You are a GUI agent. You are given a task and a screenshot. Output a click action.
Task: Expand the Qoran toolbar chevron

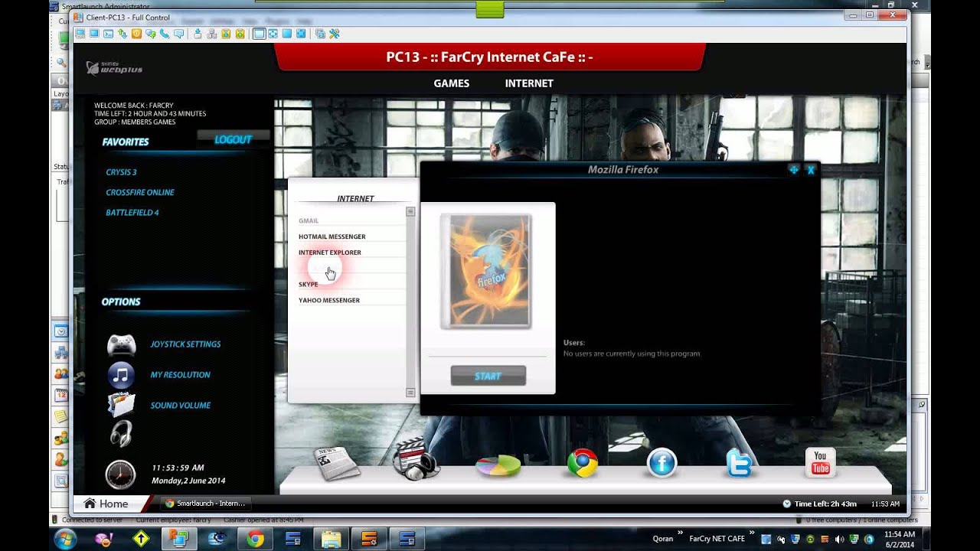(x=680, y=533)
